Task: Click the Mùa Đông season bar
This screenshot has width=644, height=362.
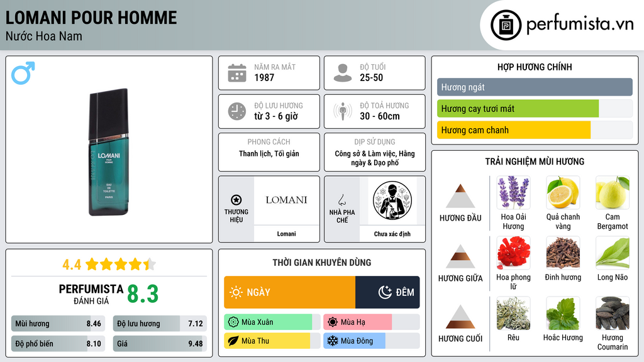Action: (371, 341)
